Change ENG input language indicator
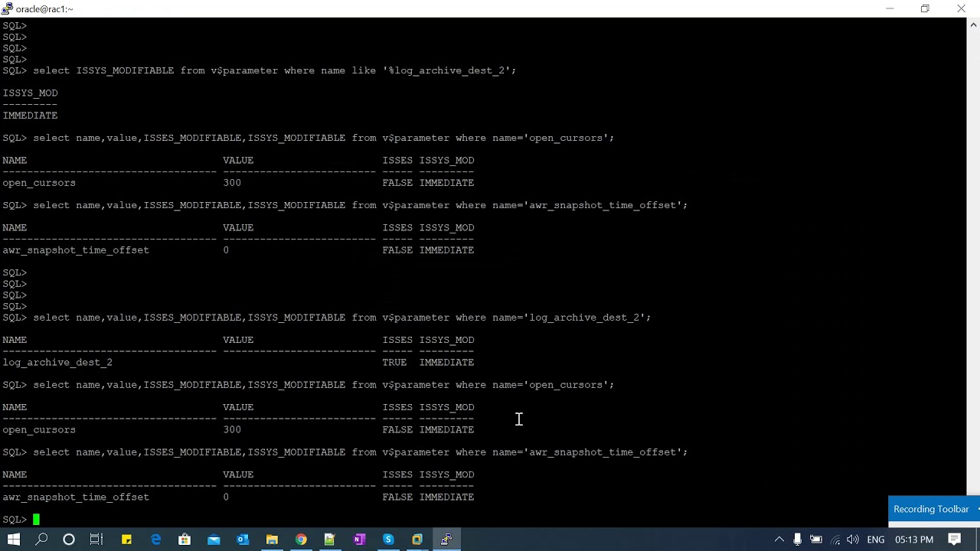This screenshot has width=980, height=551. pyautogui.click(x=876, y=540)
